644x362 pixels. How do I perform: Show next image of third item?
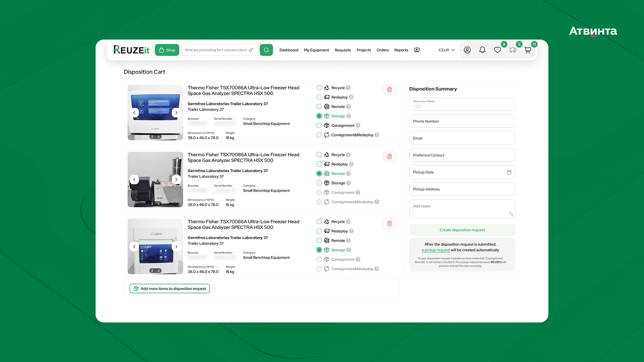[x=176, y=247]
